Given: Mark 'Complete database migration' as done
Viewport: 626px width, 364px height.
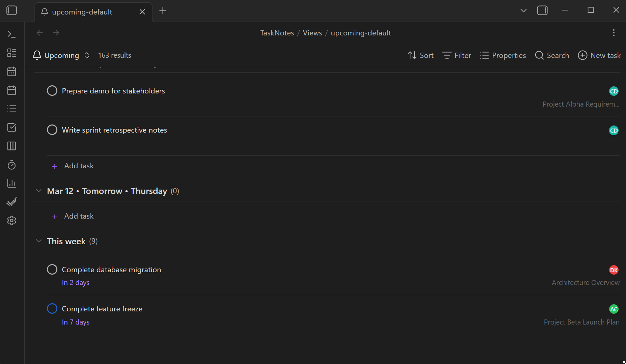Looking at the screenshot, I should pos(52,269).
